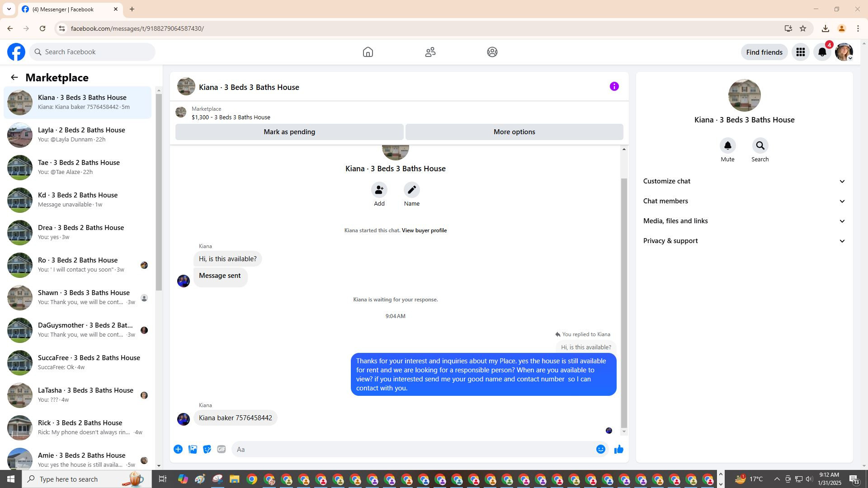Open the DaGuysmother chat conversation
Image resolution: width=868 pixels, height=488 pixels.
[78, 330]
